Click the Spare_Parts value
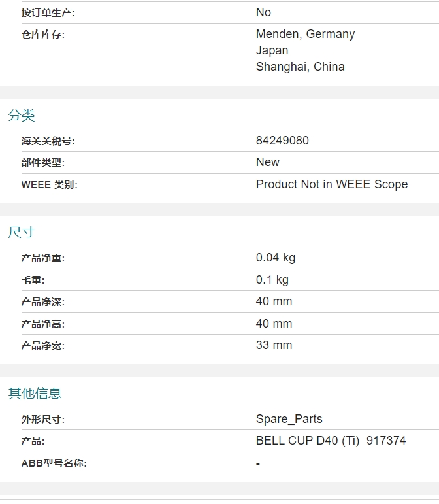Screen dimensions: 439x504 (289, 419)
